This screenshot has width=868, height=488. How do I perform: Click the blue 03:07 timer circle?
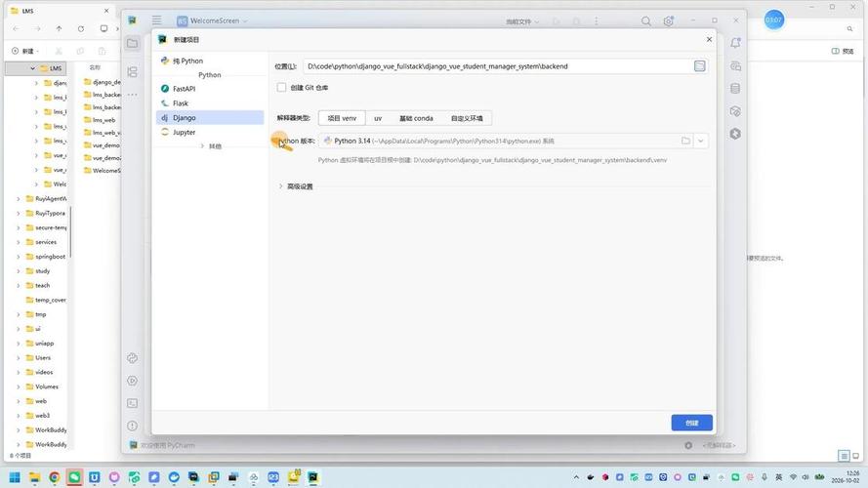point(773,20)
